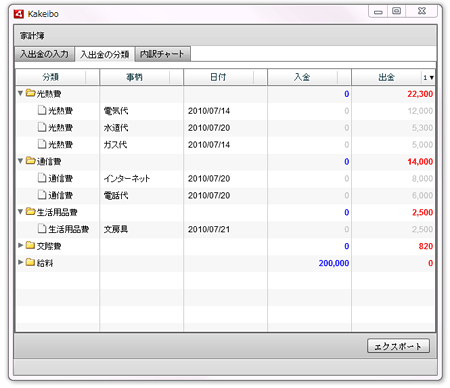Open the 内訳チャート tab
The image size is (450, 388).
[162, 54]
